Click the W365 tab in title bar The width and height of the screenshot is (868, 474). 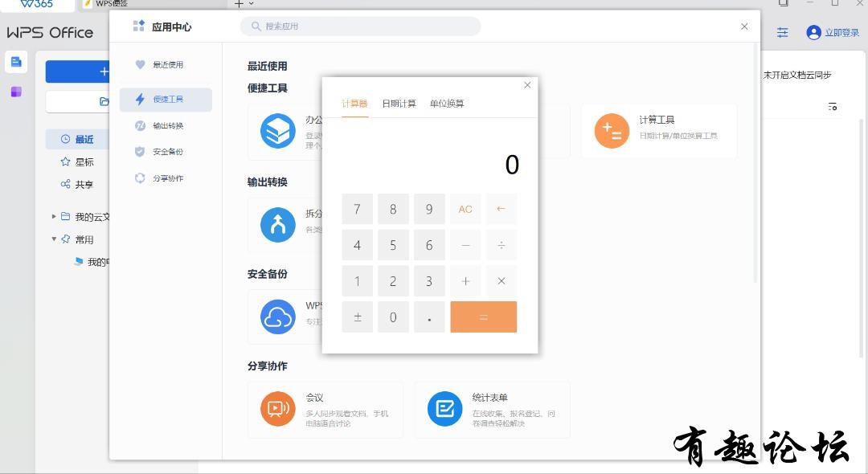click(36, 4)
